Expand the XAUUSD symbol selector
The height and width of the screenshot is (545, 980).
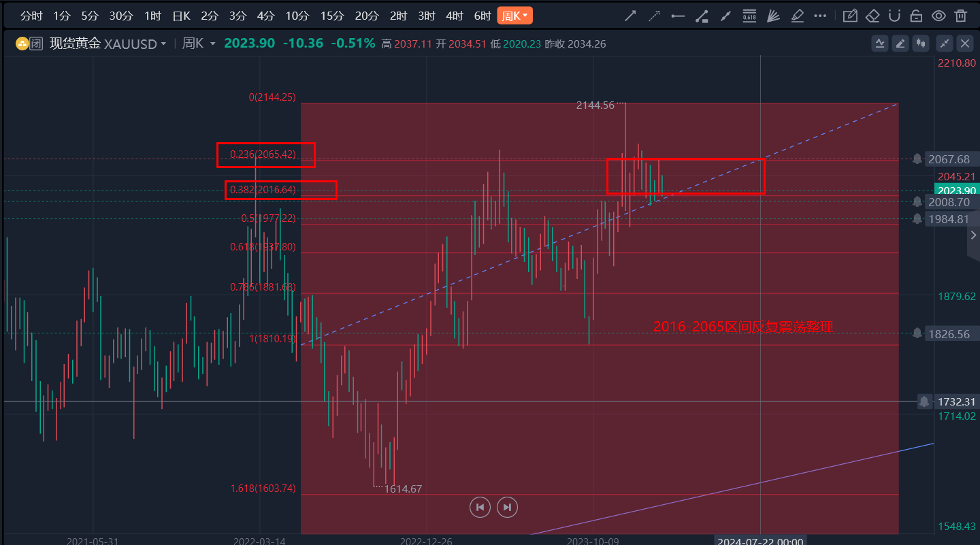[x=135, y=44]
